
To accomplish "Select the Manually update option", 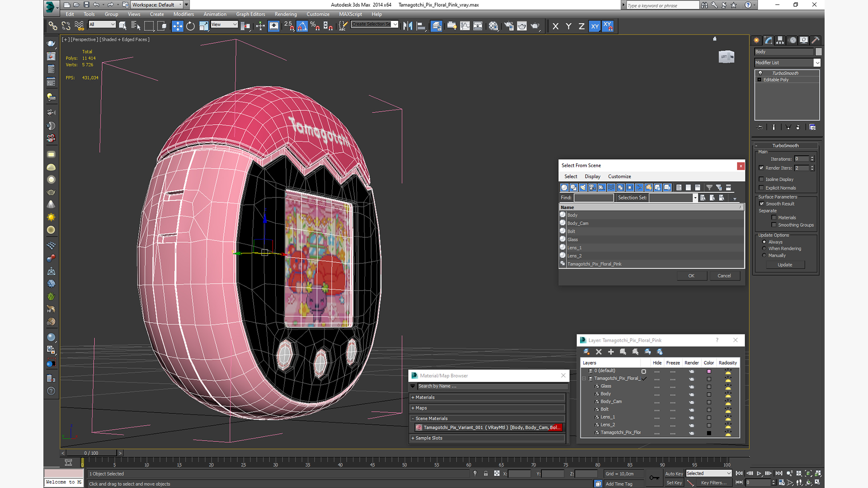I will (x=764, y=255).
